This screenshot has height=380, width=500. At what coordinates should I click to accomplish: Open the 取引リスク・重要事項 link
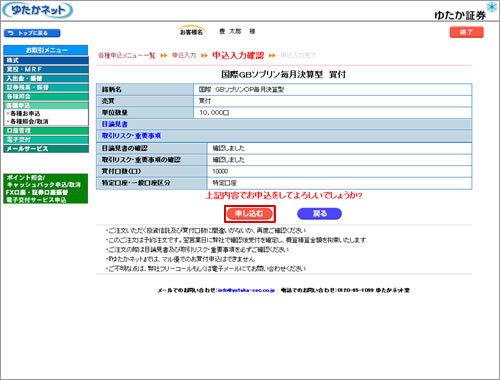pos(131,136)
